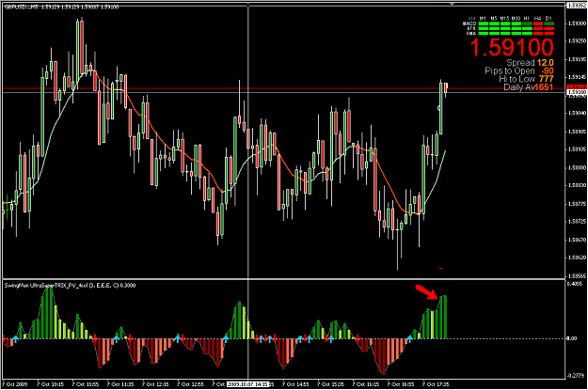The width and height of the screenshot is (588, 390).
Task: Click the crosshair date label 2009.10.07 14:35
Action: click(247, 384)
